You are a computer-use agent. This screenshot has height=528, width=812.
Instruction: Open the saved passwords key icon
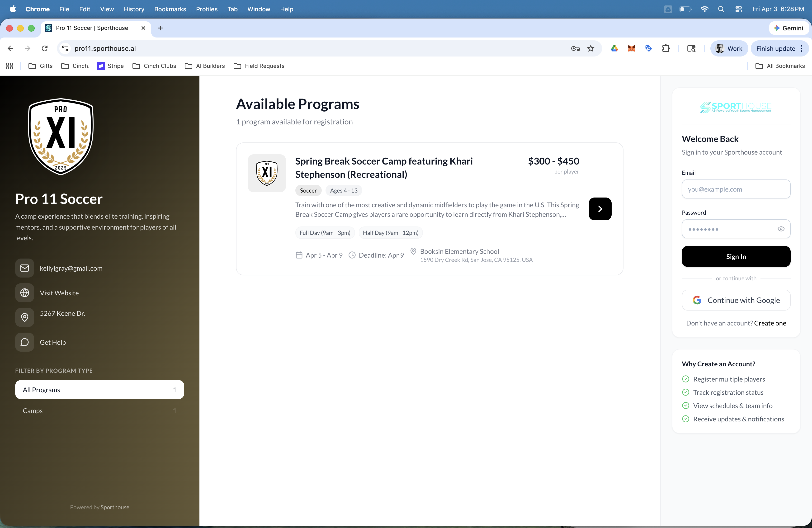575,48
